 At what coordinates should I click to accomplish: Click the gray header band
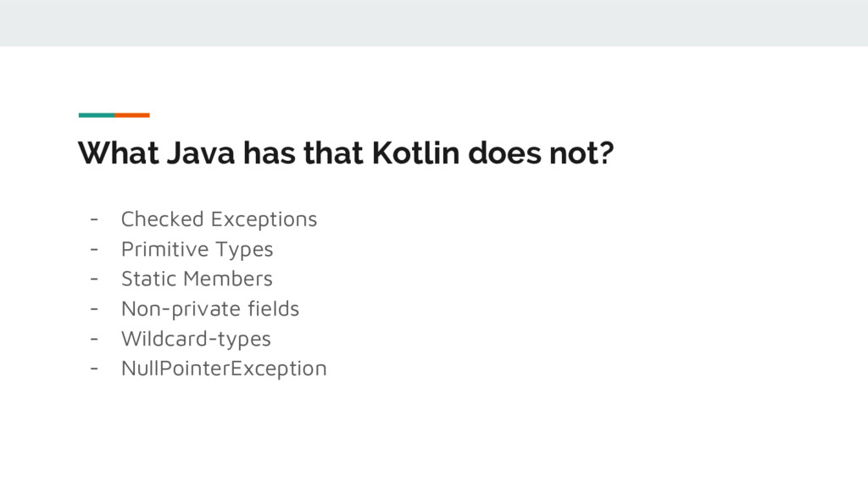coord(434,23)
